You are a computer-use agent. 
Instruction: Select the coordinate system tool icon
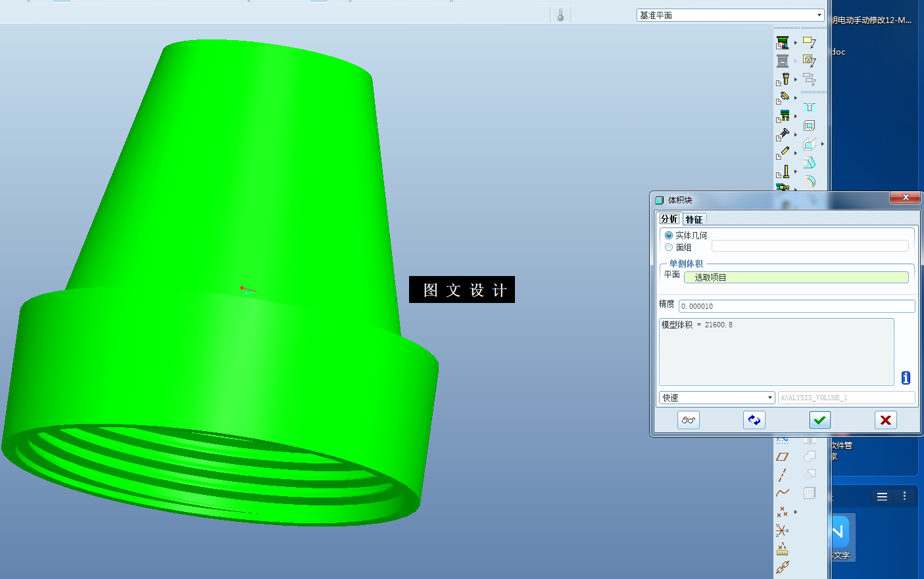coord(782,530)
